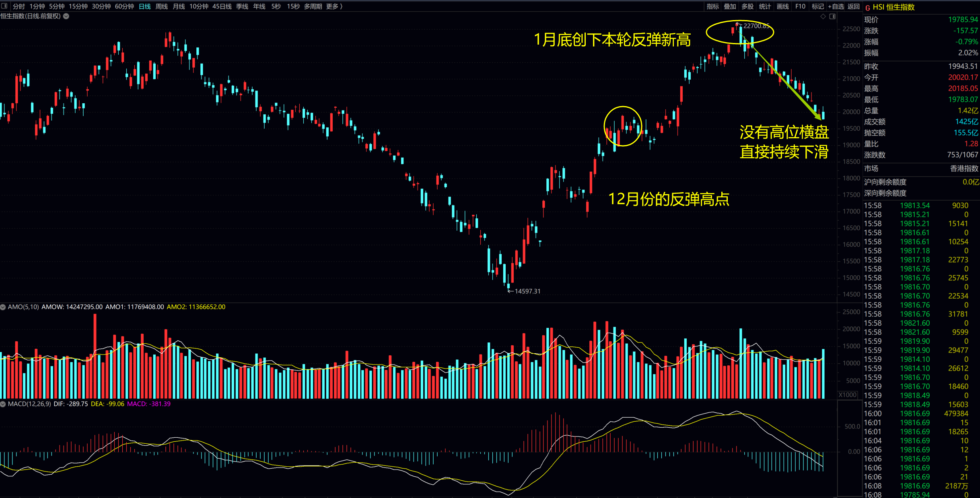Click the 沪向剩余额度 row label
980x498 pixels.
click(x=885, y=182)
